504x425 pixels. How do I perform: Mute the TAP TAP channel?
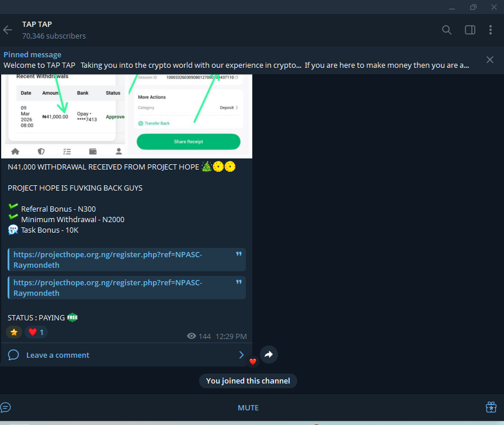[x=248, y=407]
